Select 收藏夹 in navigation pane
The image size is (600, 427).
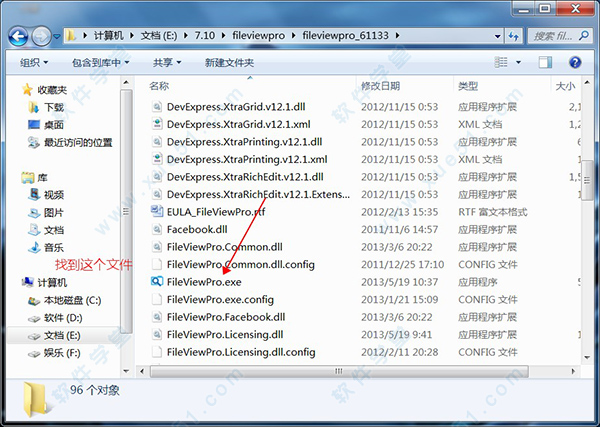pyautogui.click(x=44, y=90)
